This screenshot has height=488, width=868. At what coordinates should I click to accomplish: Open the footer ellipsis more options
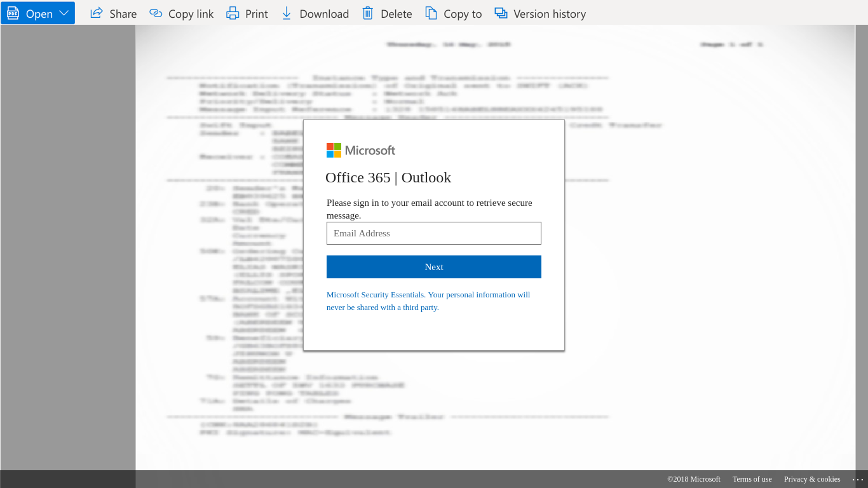coord(858,480)
